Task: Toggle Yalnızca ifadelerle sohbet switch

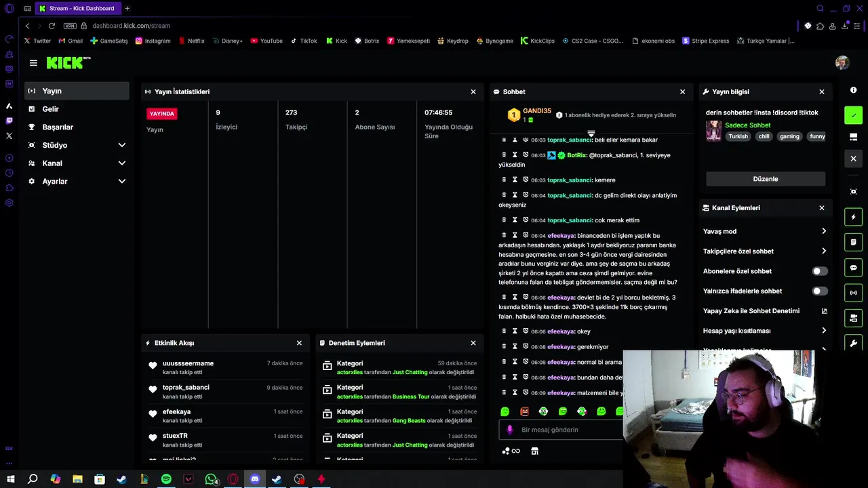Action: pos(820,291)
